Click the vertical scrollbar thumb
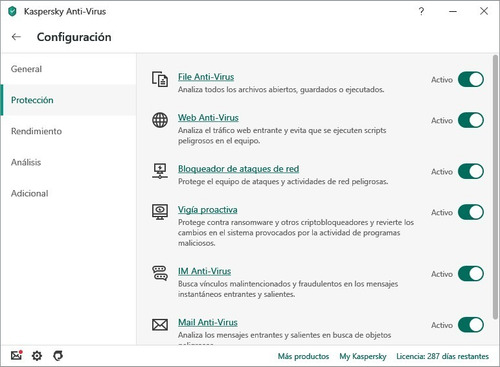Image resolution: width=500 pixels, height=367 pixels. click(496, 187)
